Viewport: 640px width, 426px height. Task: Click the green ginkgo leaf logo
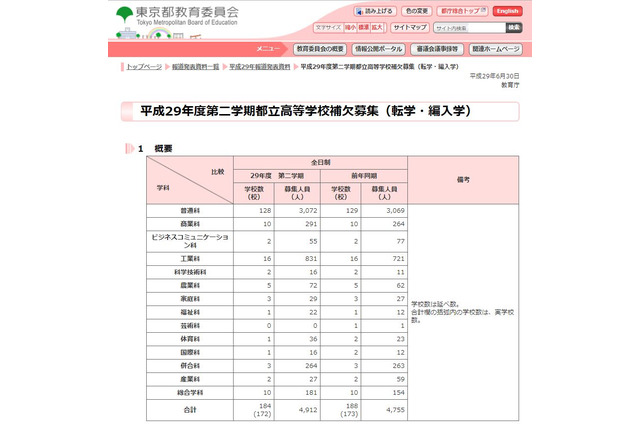point(124,15)
